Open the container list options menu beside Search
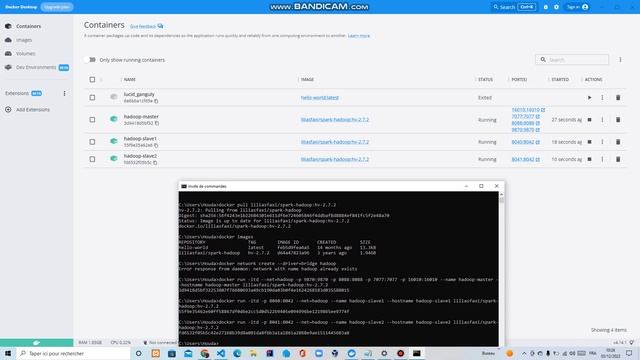This screenshot has width=640, height=360. [x=620, y=60]
